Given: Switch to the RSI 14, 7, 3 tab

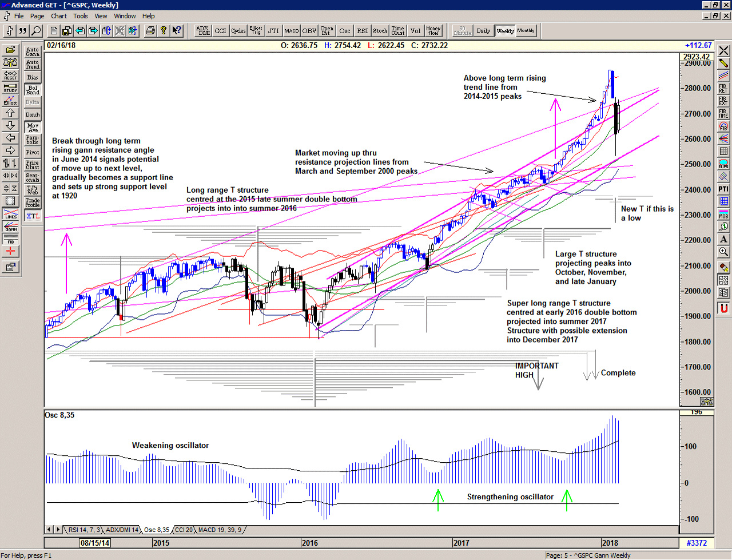Looking at the screenshot, I should tap(84, 530).
